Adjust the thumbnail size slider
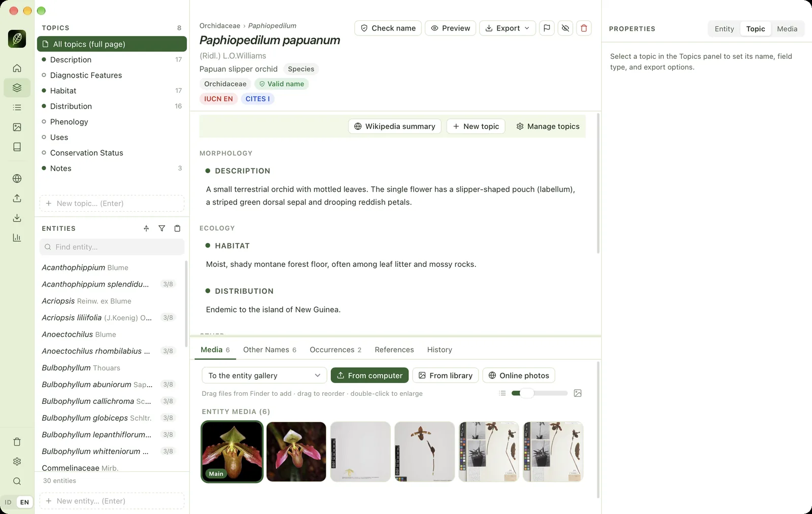Screen dimensions: 812x514 539,393
